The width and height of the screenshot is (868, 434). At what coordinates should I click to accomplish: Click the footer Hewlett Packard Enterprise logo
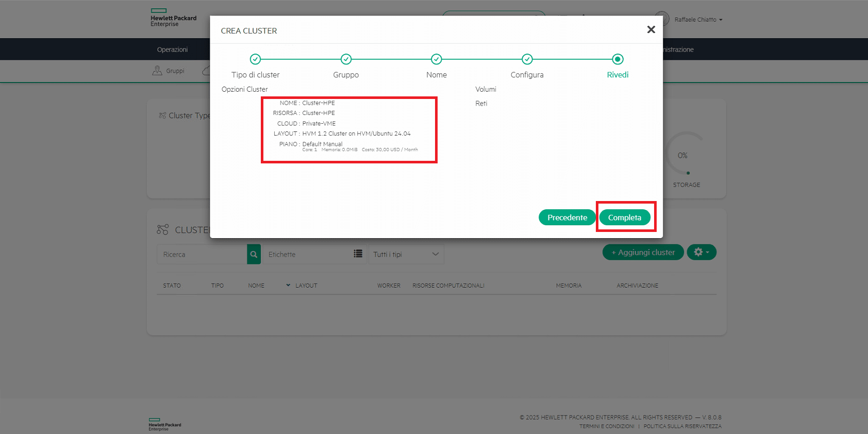165,425
